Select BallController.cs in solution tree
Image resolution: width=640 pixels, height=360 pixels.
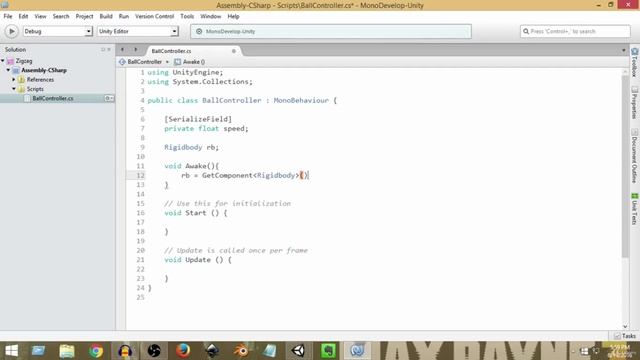(x=53, y=98)
